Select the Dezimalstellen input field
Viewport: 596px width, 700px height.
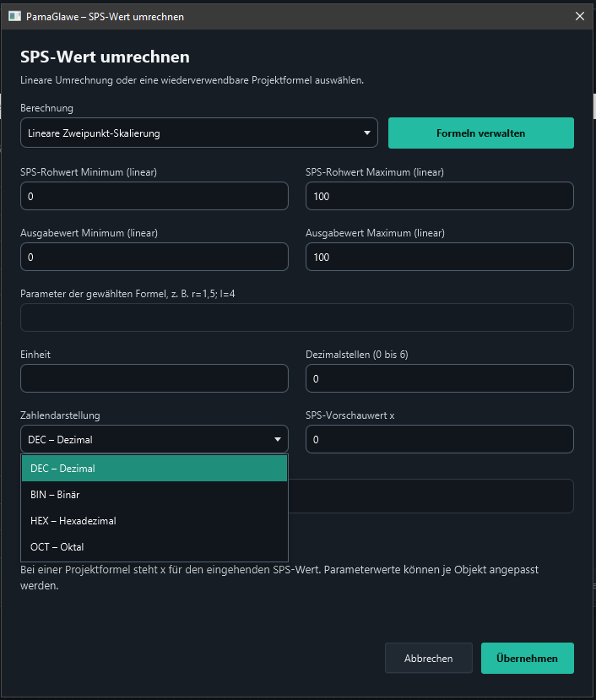tap(439, 378)
